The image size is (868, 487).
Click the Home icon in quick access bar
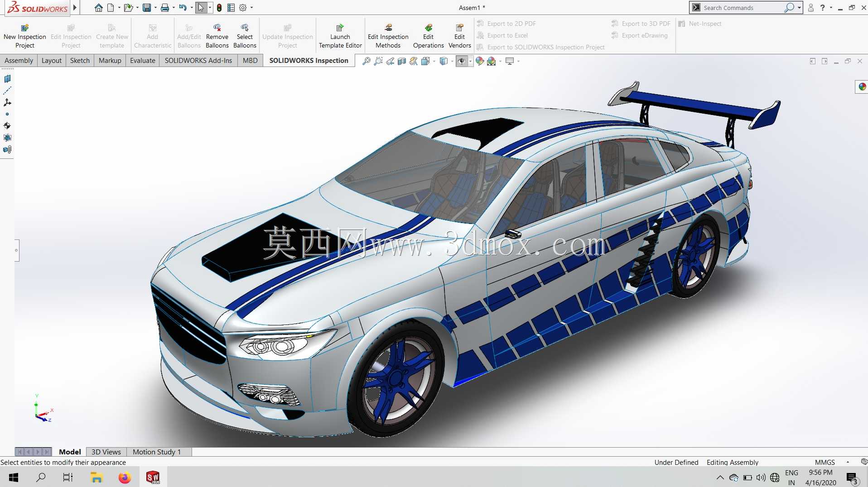[98, 8]
